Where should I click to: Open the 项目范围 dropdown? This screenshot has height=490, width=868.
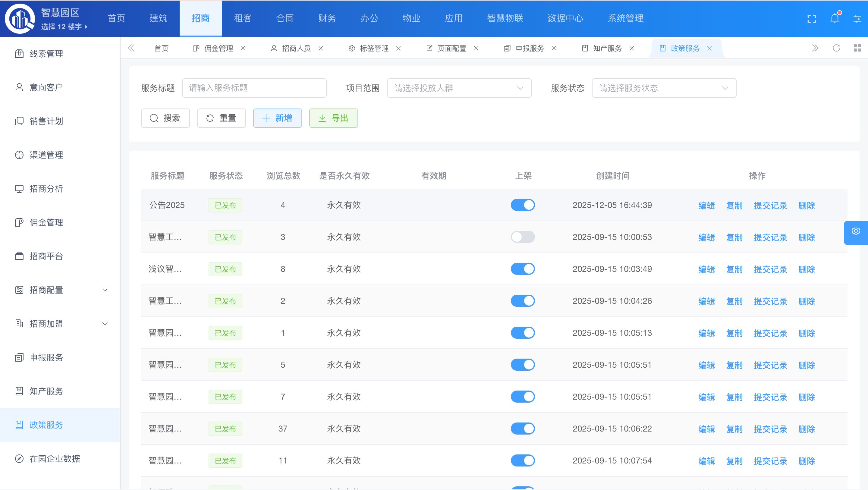(459, 88)
